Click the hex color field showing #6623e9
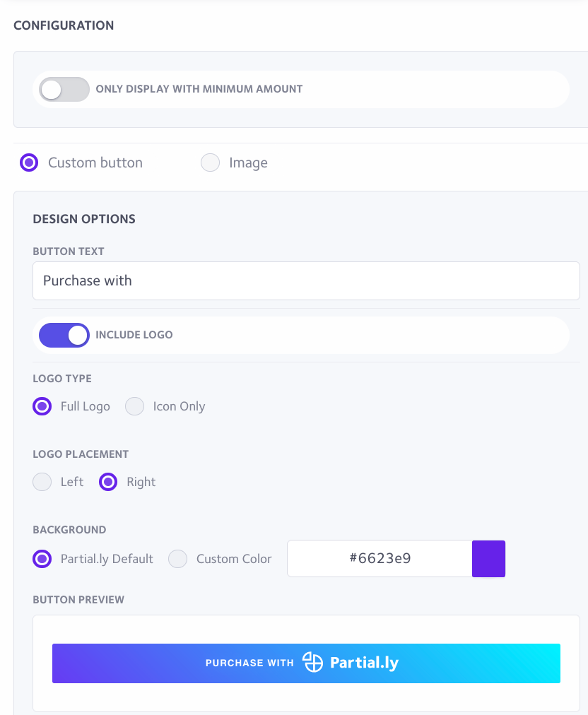Viewport: 588px width, 715px height. click(x=382, y=558)
